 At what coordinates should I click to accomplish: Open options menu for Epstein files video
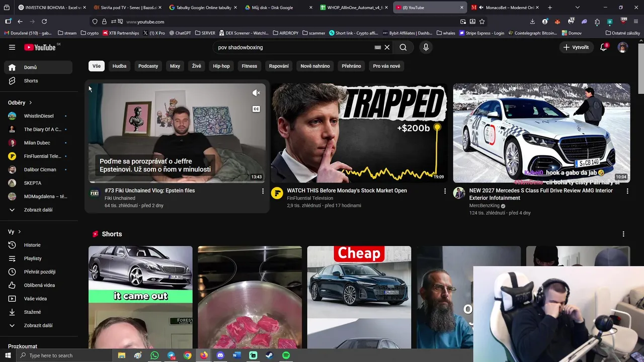pos(263,191)
